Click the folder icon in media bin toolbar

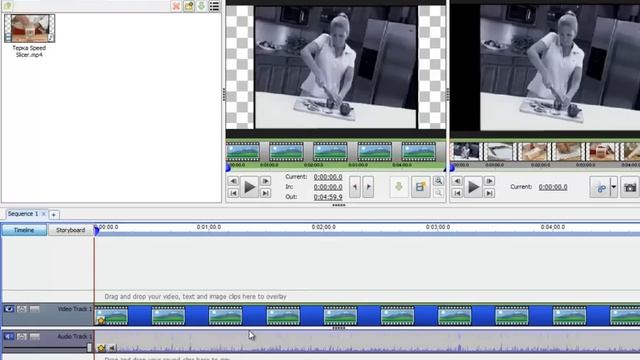[189, 6]
